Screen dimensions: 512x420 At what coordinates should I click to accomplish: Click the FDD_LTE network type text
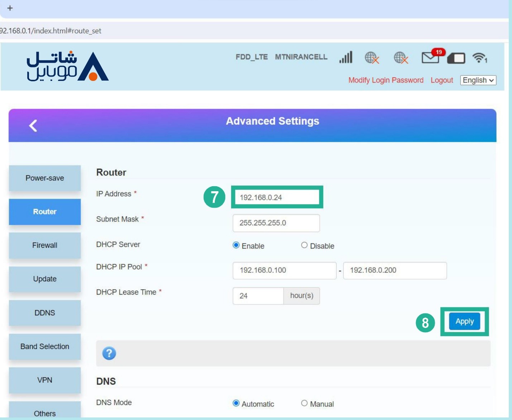tap(252, 57)
